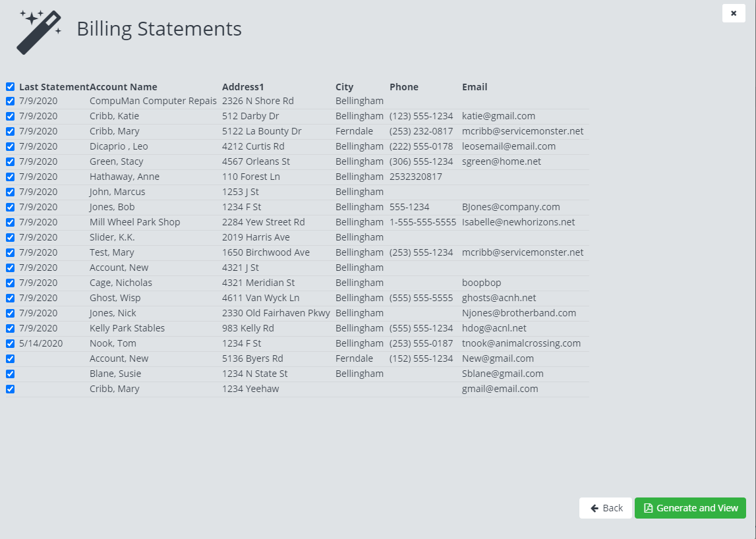The image size is (756, 539).
Task: Uncheck the Dicaprio, Leo row checkbox
Action: [10, 147]
